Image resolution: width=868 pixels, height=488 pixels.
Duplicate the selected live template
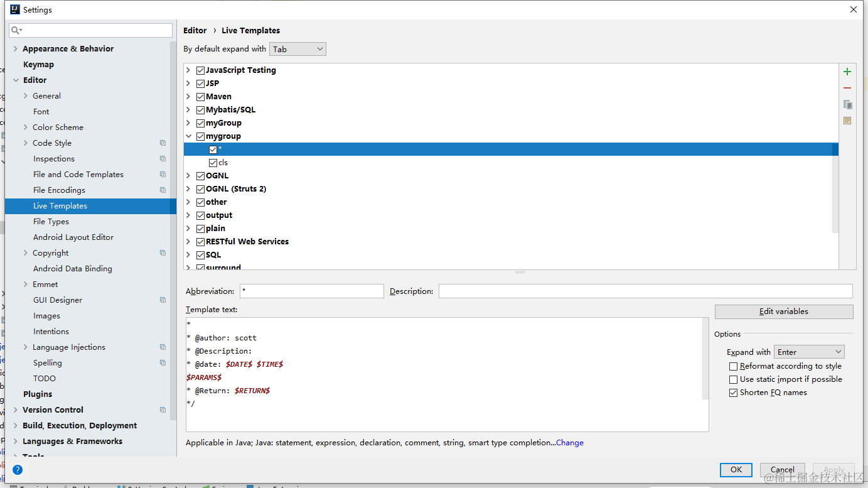[x=847, y=104]
